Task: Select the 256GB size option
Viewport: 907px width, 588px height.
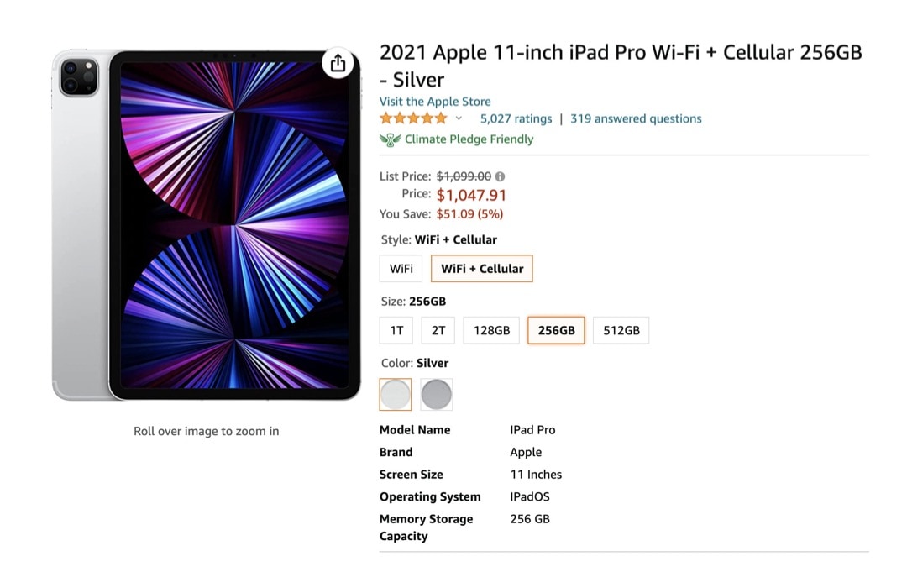Action: [x=555, y=330]
